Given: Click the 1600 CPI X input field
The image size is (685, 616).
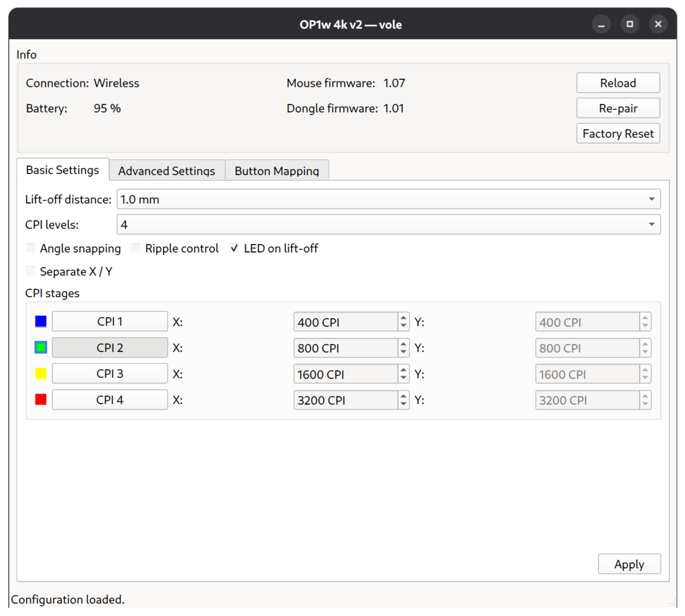Looking at the screenshot, I should tap(346, 374).
